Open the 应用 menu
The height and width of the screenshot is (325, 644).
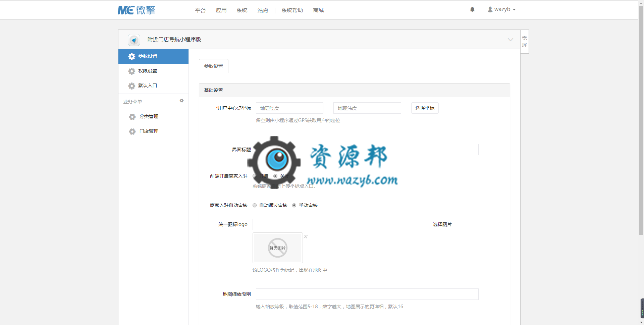[x=221, y=10]
